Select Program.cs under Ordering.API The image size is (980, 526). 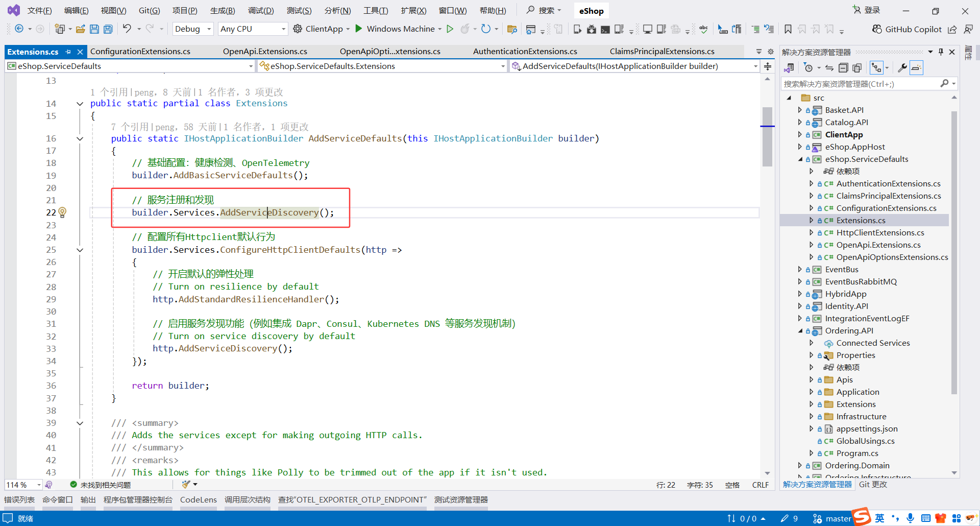[x=857, y=453]
